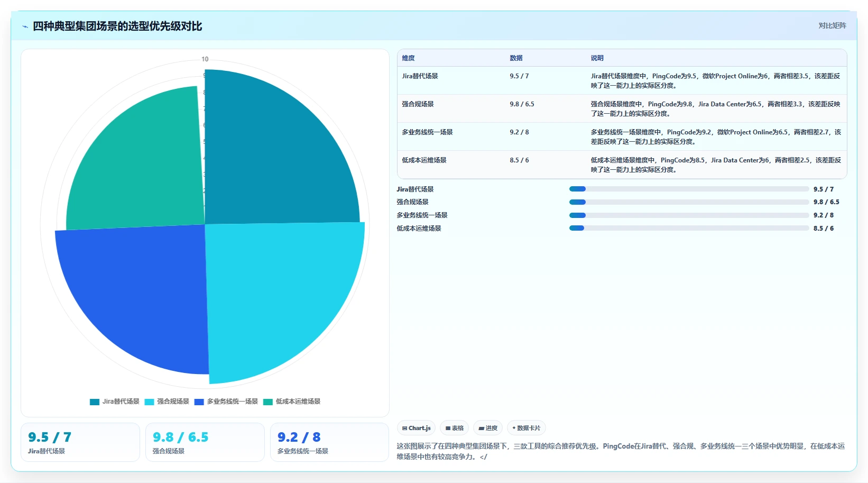Toggle 低成本运维场景 legend color box
Image resolution: width=868 pixels, height=483 pixels.
click(268, 402)
